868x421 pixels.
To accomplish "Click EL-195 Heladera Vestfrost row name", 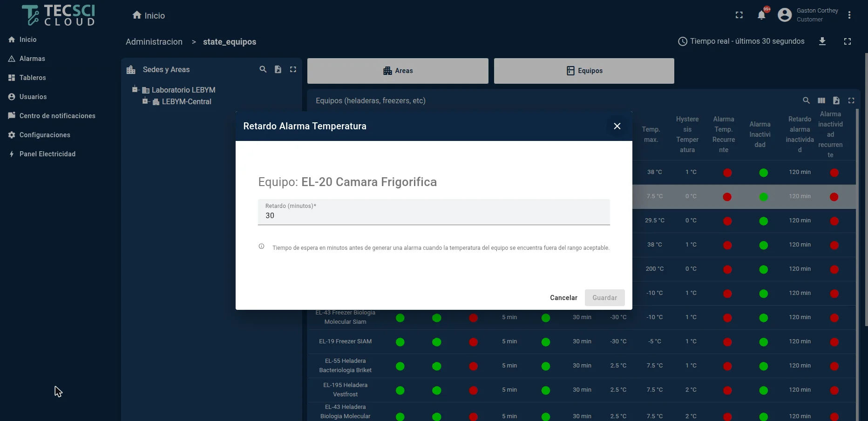I will [346, 390].
